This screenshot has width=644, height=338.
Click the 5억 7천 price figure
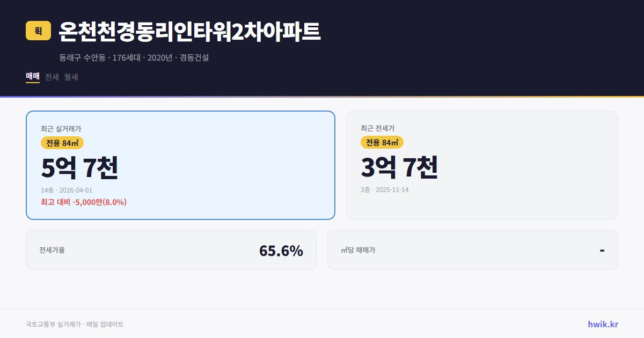[x=80, y=167]
